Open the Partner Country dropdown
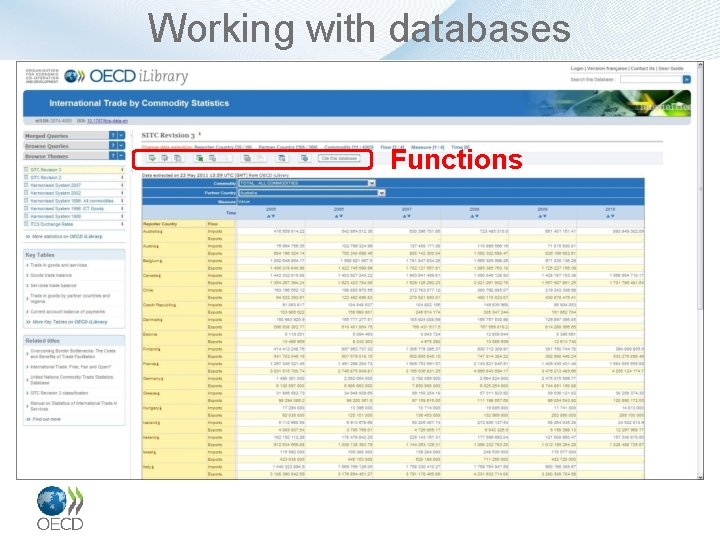720x540 pixels. pyautogui.click(x=311, y=193)
